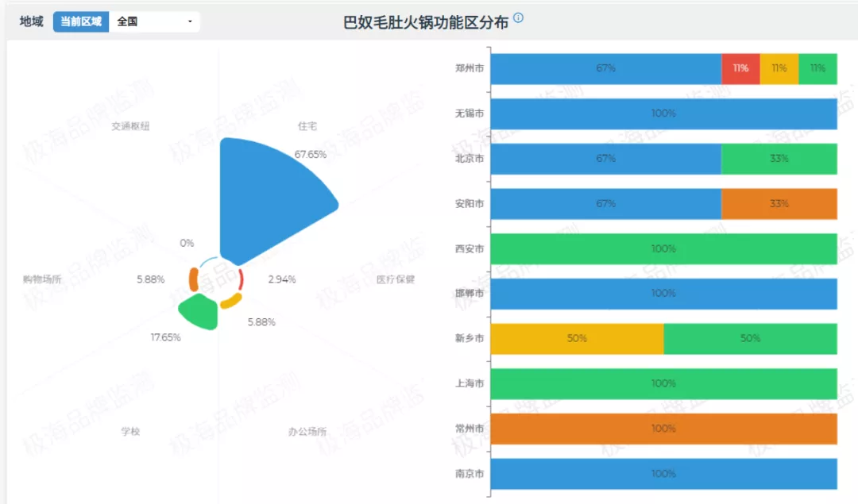Click the red 医疗保健 radial arc

(241, 279)
